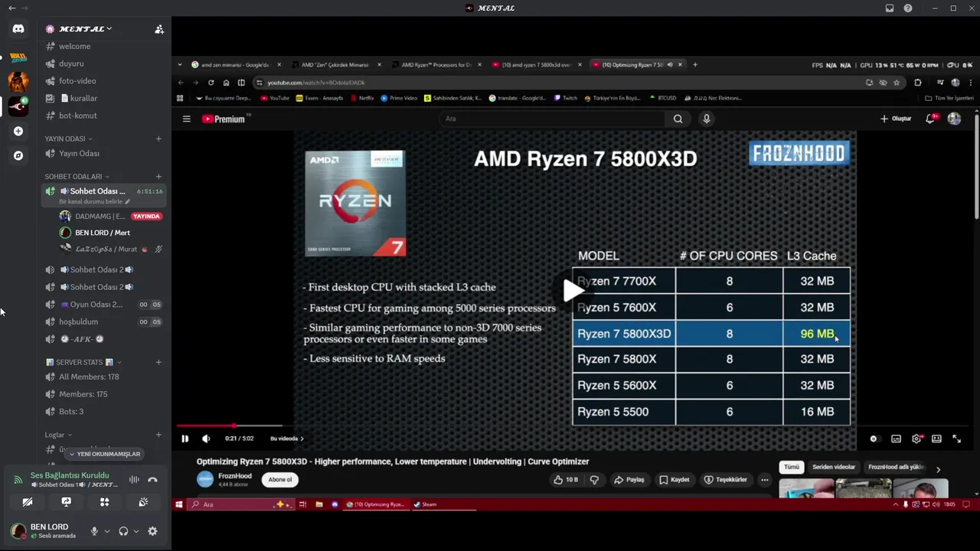Collapse the Loglar category
The width and height of the screenshot is (980, 551).
[58, 435]
